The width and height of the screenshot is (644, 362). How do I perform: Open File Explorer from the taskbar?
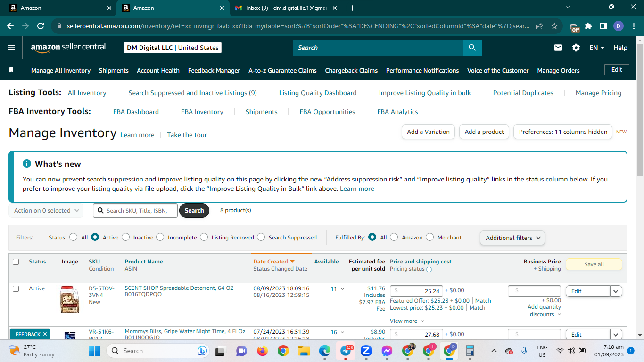click(x=304, y=351)
